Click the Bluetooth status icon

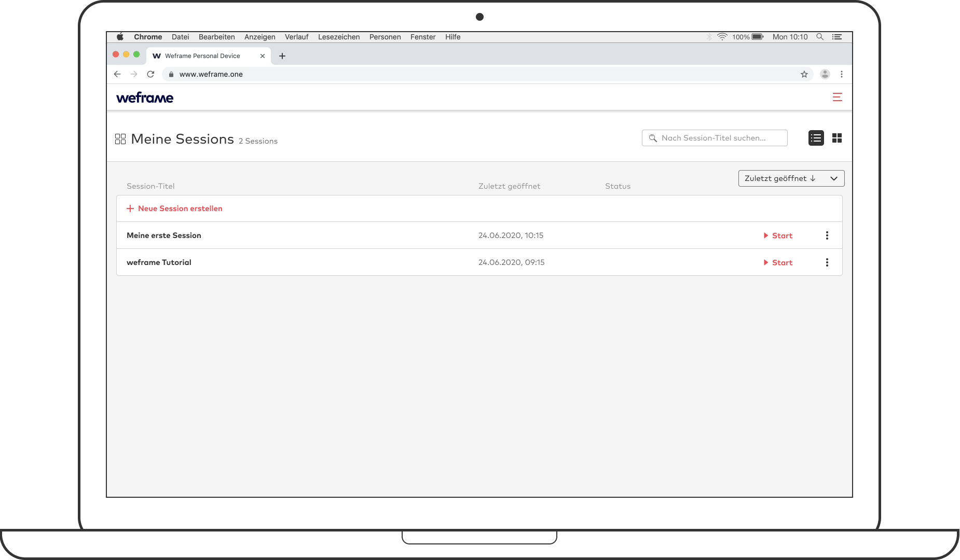pos(709,37)
